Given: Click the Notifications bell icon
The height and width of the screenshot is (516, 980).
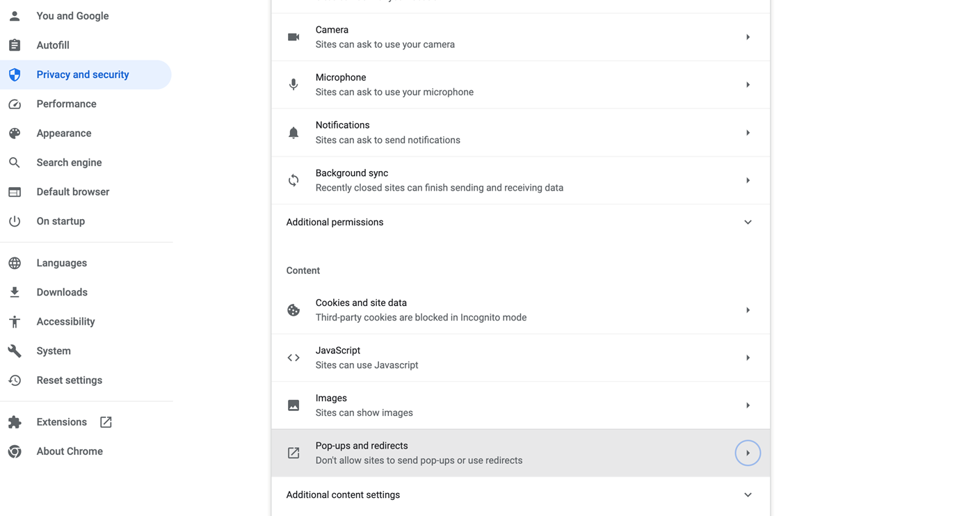Looking at the screenshot, I should pyautogui.click(x=294, y=133).
